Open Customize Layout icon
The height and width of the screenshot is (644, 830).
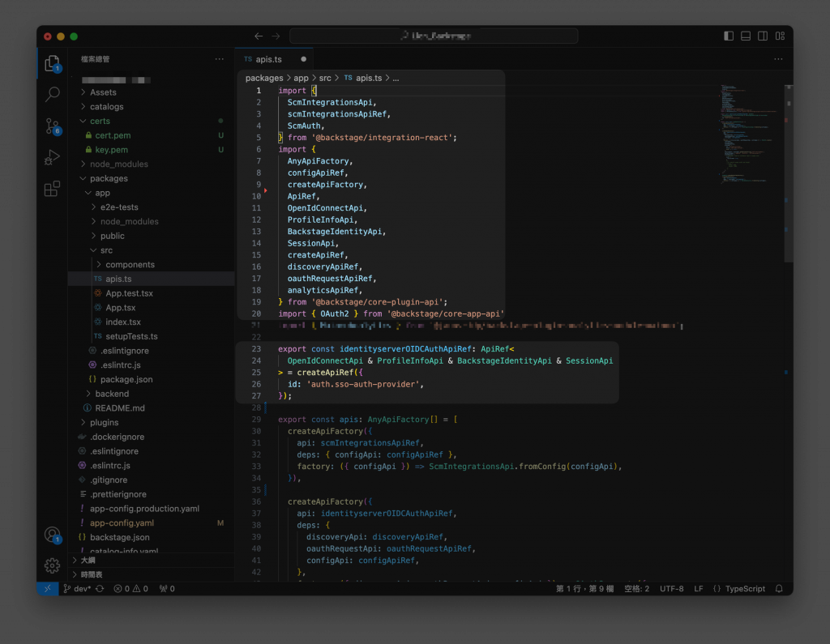pyautogui.click(x=780, y=36)
